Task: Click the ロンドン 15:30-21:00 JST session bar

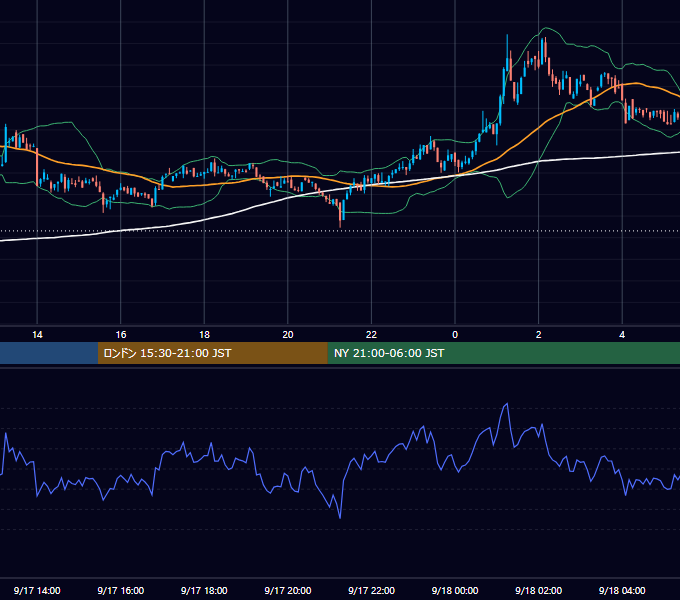Action: pos(212,353)
